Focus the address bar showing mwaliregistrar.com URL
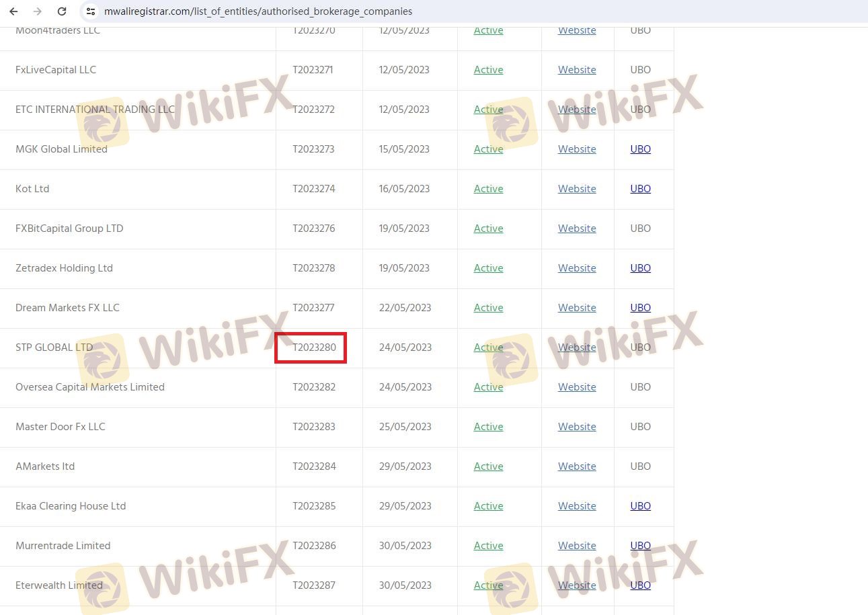The width and height of the screenshot is (868, 615). click(258, 11)
